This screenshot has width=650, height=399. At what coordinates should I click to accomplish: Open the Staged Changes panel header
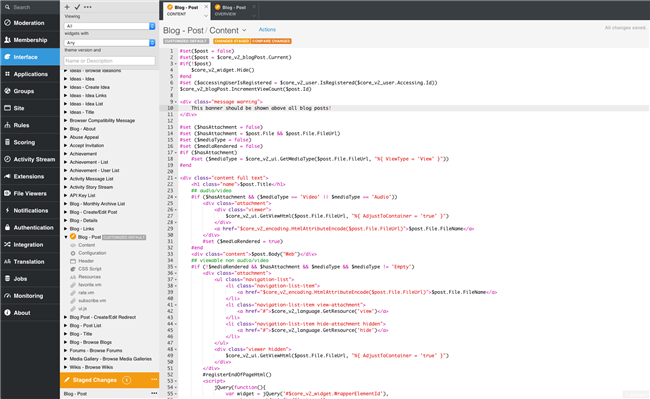(110, 380)
